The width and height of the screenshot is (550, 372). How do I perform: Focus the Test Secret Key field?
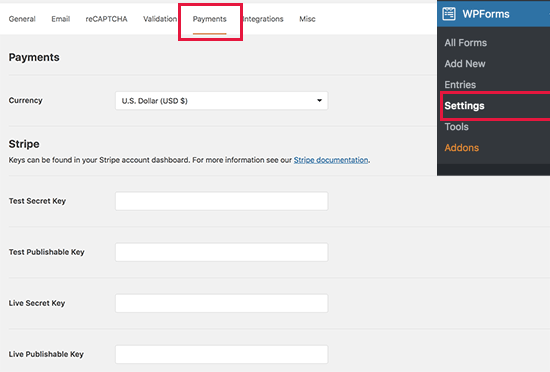222,201
